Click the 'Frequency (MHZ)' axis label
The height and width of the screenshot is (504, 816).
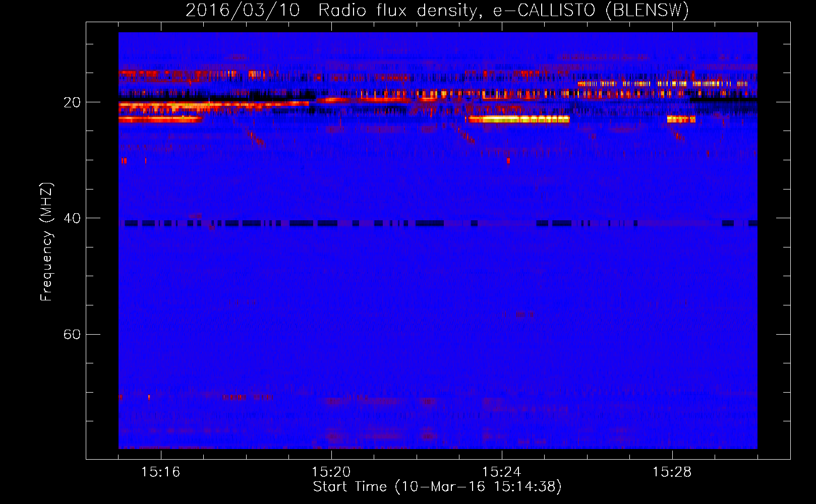(x=46, y=241)
